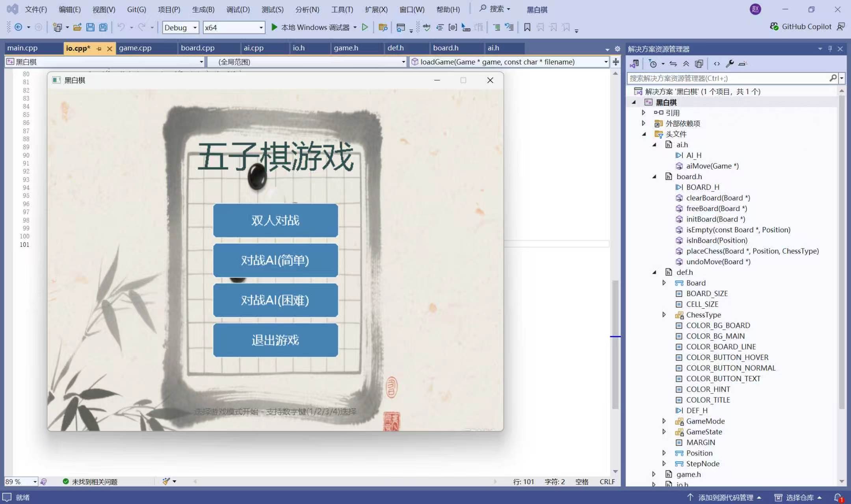
Task: Click the notifications bell in status bar
Action: [x=838, y=497]
